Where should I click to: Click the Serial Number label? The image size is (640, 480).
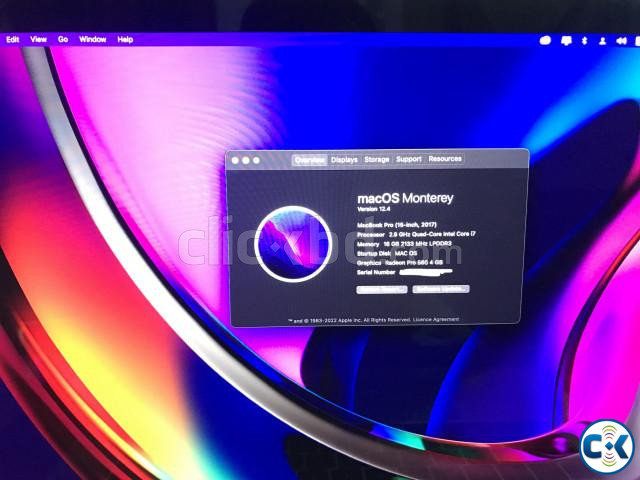(376, 272)
